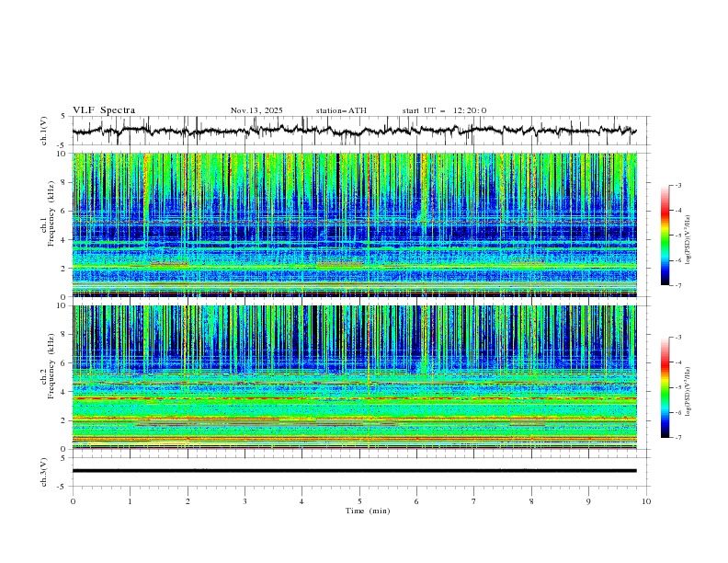Click the ch.3 flat voltage trace
Viewport: 728px width, 563px height.
coord(354,471)
